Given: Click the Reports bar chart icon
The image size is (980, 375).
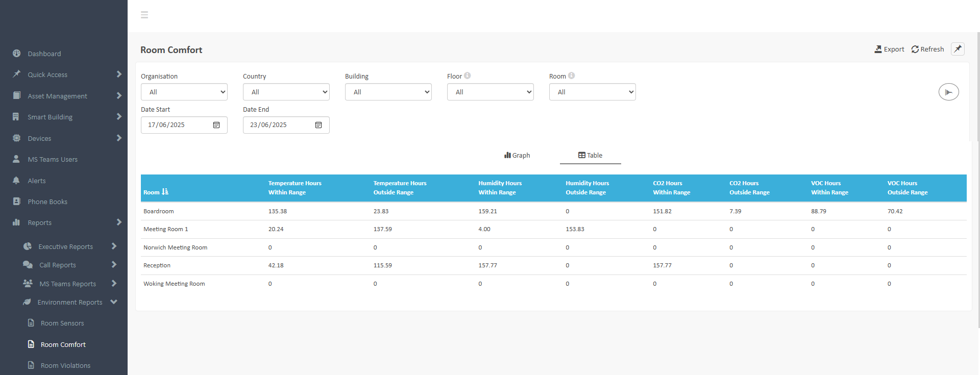Looking at the screenshot, I should click(x=16, y=222).
